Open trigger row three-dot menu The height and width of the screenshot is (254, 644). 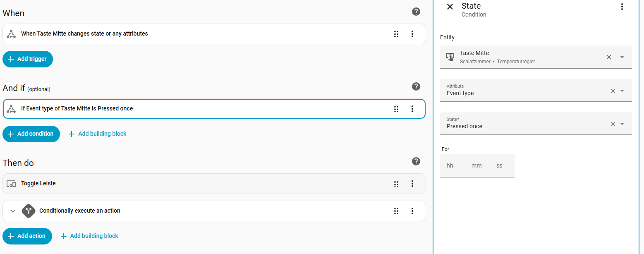pyautogui.click(x=412, y=34)
